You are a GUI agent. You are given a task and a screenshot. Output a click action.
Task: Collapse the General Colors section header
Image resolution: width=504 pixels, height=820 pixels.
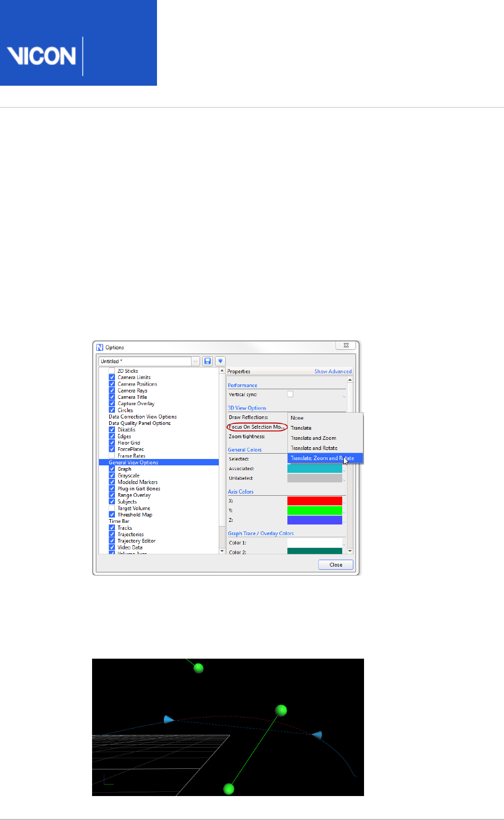click(245, 450)
